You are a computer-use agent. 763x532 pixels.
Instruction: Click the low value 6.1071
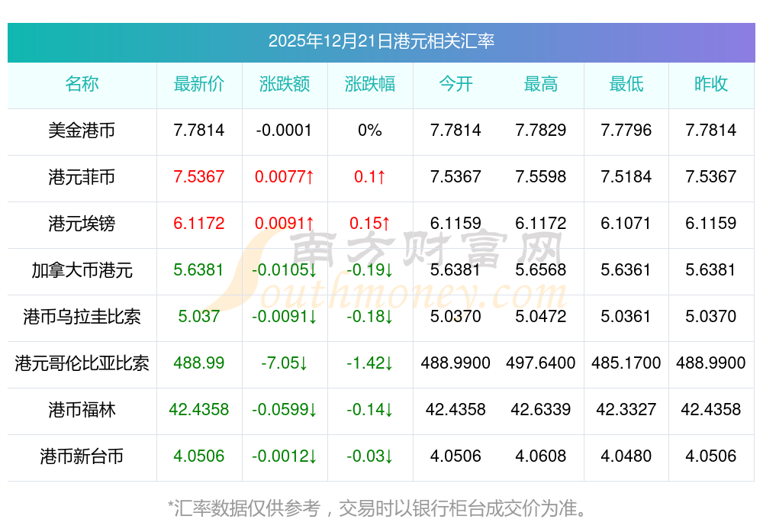626,224
